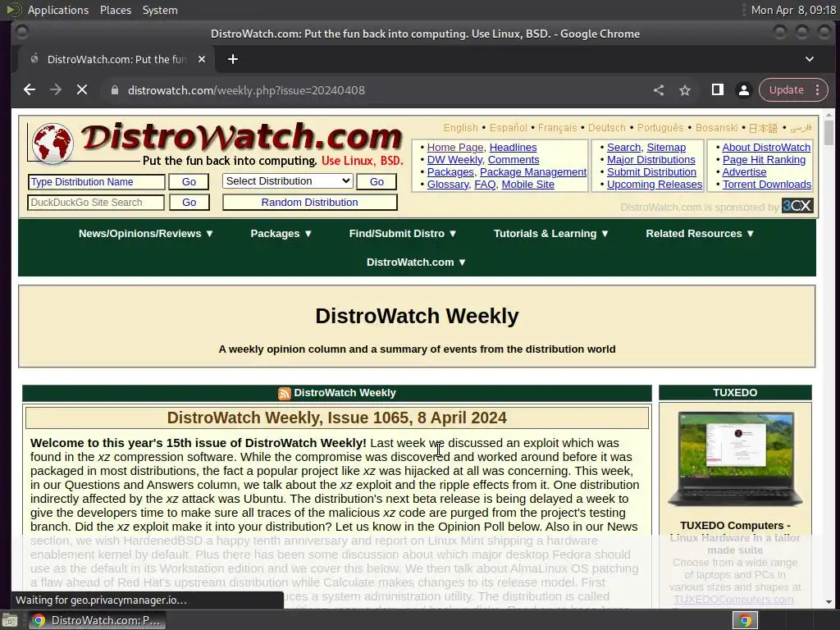Click Go next to Type Distribution Name
This screenshot has width=840, height=630.
click(x=189, y=182)
